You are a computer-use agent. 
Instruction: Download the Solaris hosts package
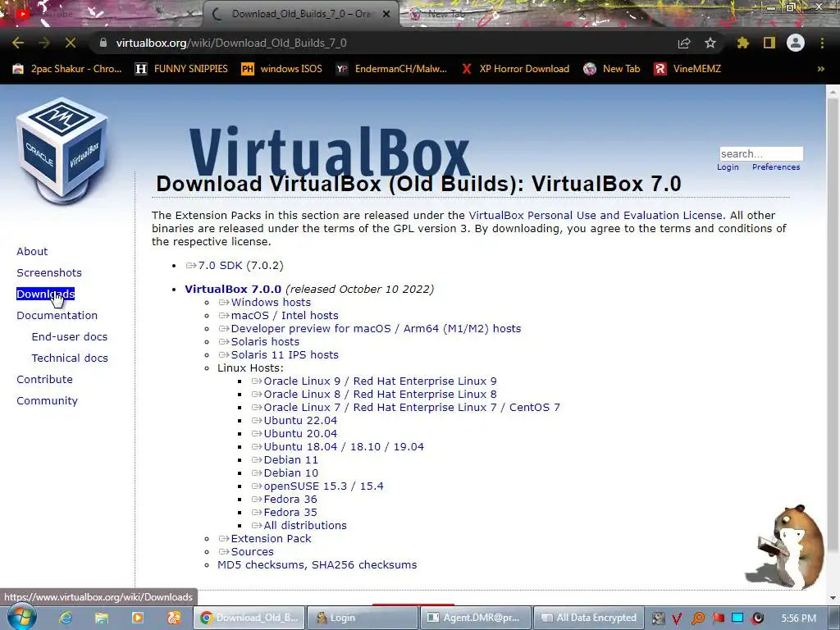(265, 342)
